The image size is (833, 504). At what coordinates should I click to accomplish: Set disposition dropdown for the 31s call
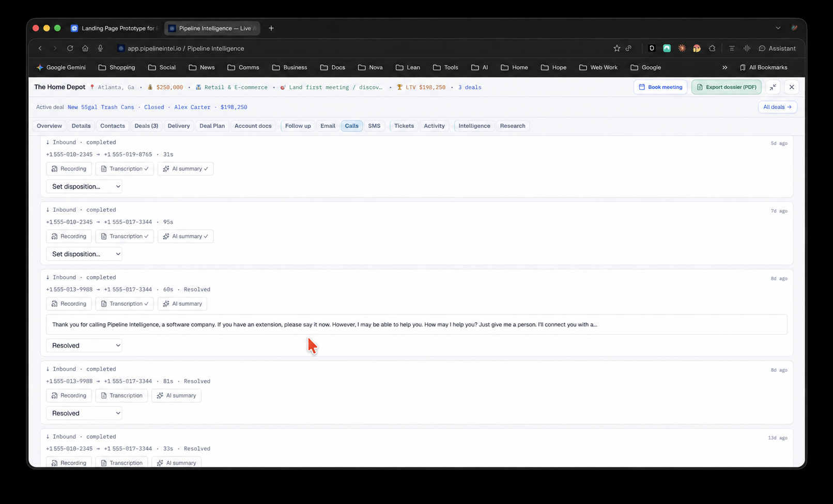click(x=84, y=186)
